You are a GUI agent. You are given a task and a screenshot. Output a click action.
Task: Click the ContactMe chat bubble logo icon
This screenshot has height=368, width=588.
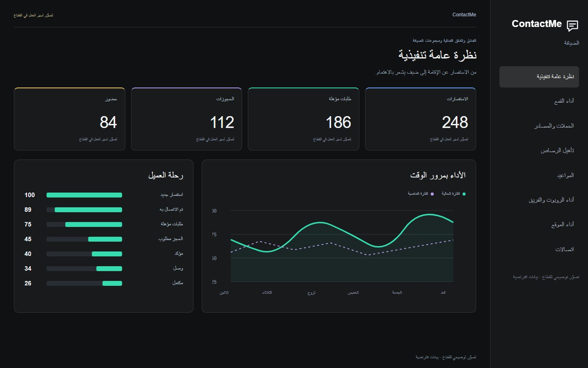tap(572, 26)
